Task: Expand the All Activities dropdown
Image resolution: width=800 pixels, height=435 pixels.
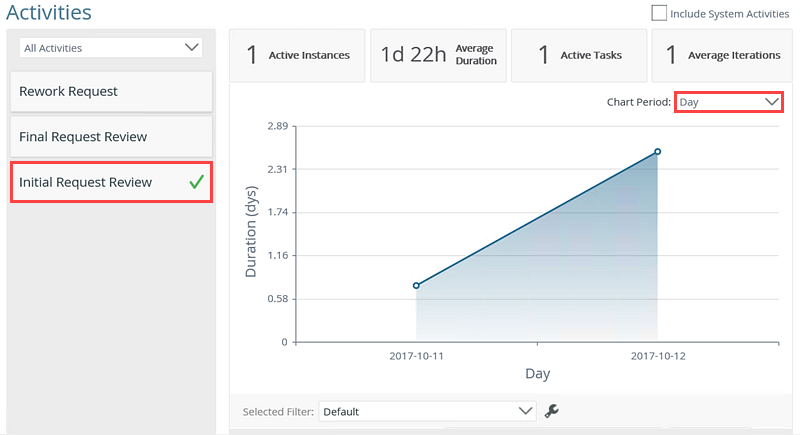Action: 111,47
